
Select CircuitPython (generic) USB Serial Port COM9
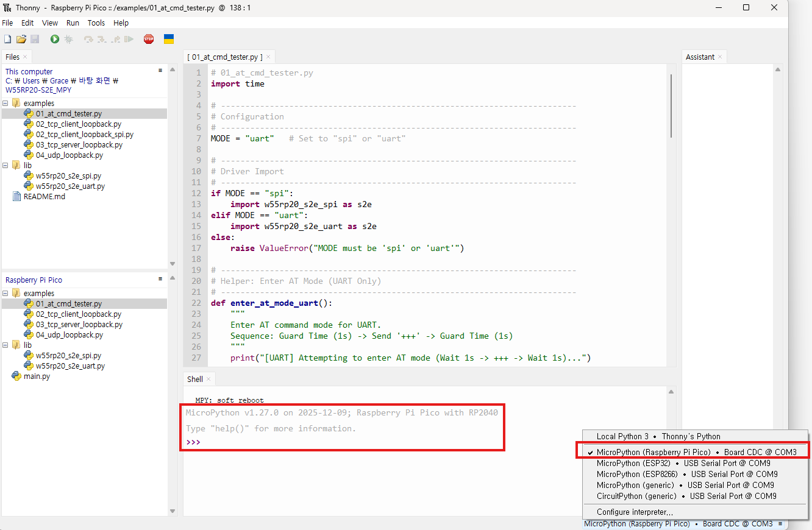696,496
